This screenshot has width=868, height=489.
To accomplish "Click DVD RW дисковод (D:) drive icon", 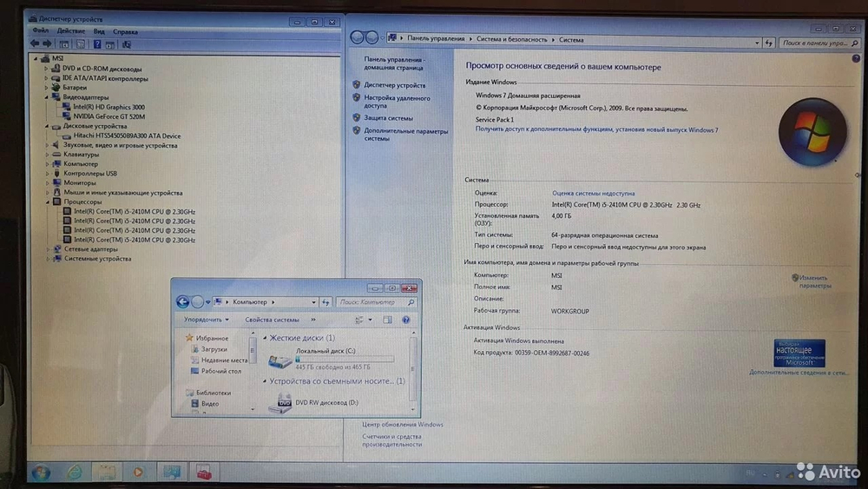I will [280, 404].
